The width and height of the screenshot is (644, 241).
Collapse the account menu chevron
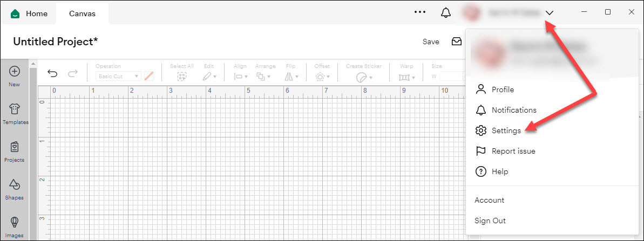click(x=550, y=13)
